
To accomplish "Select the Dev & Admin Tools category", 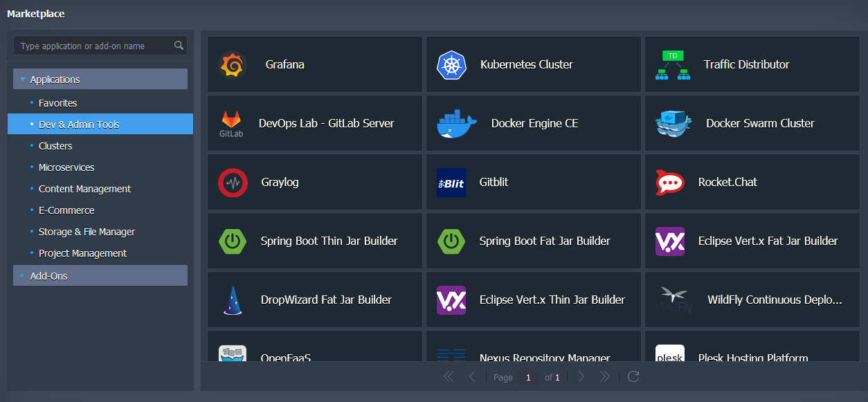I will [x=100, y=125].
